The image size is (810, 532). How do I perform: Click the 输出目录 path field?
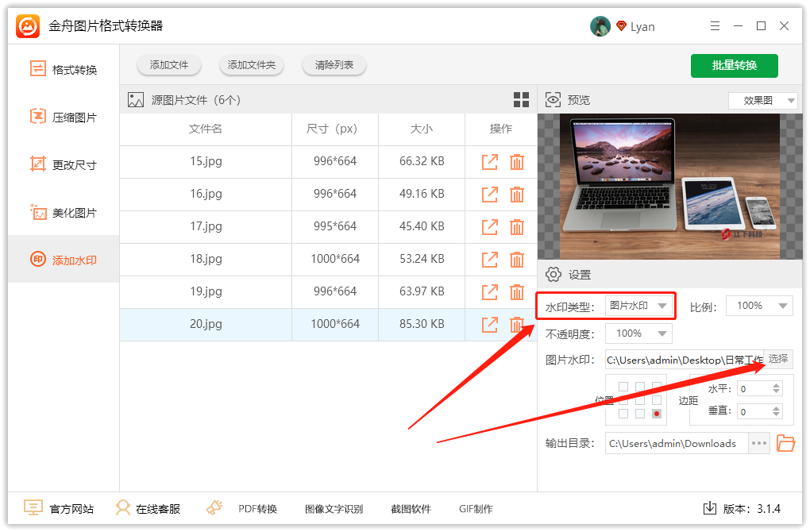[x=676, y=443]
